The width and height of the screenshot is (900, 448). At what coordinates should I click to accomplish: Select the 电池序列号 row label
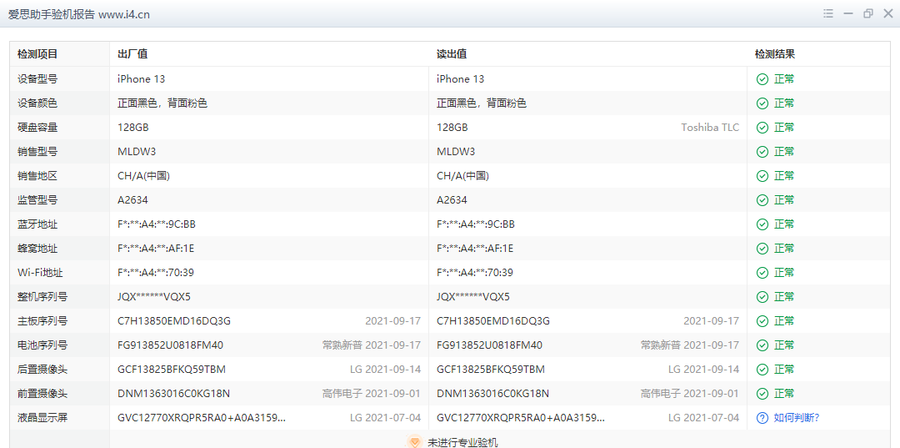(x=42, y=345)
